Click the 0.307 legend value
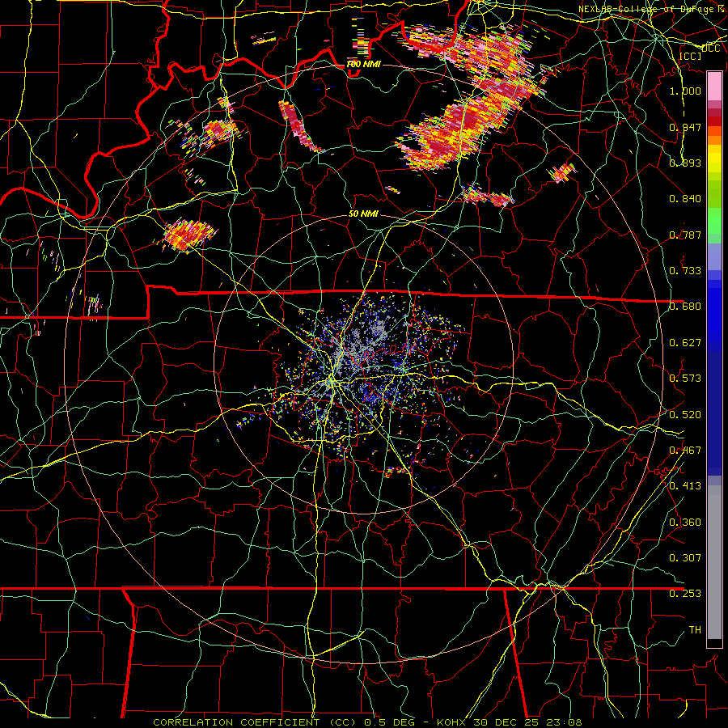728x728 pixels. 685,557
